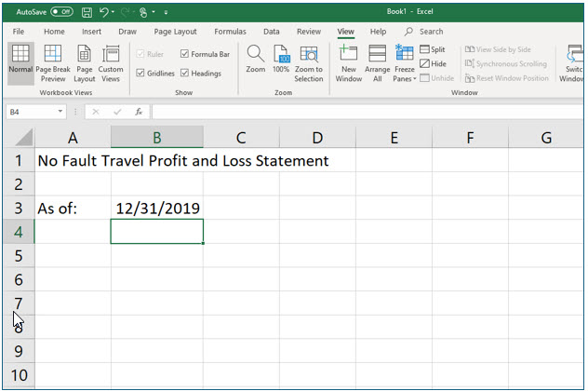Reset zoom to 100%
Image resolution: width=588 pixels, height=391 pixels.
(281, 59)
